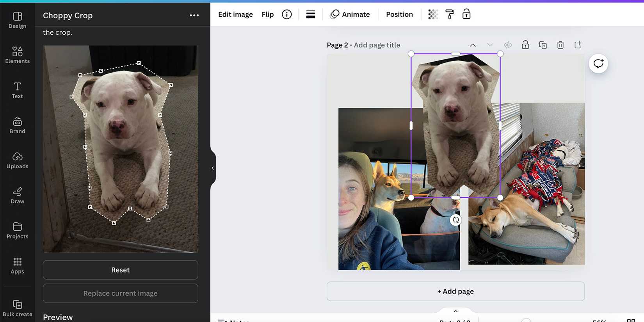Viewport: 644px width, 322px height.
Task: Show image info from the toolbar
Action: pos(287,14)
